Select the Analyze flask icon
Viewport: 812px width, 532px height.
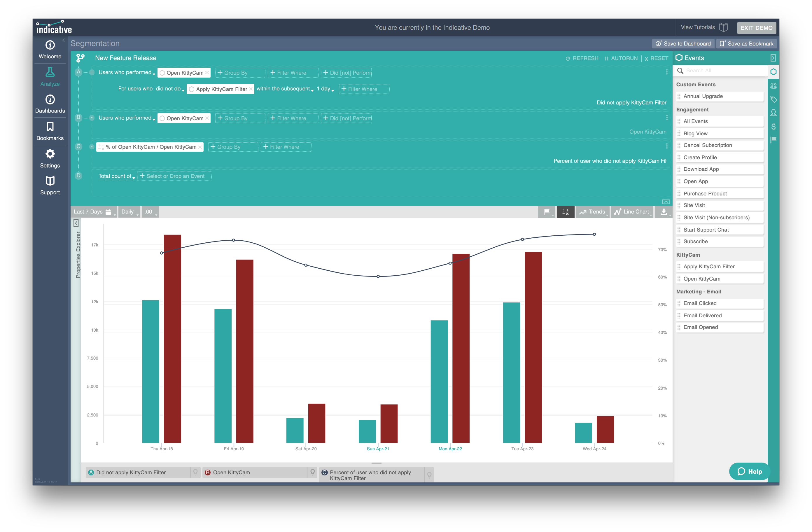coord(50,72)
